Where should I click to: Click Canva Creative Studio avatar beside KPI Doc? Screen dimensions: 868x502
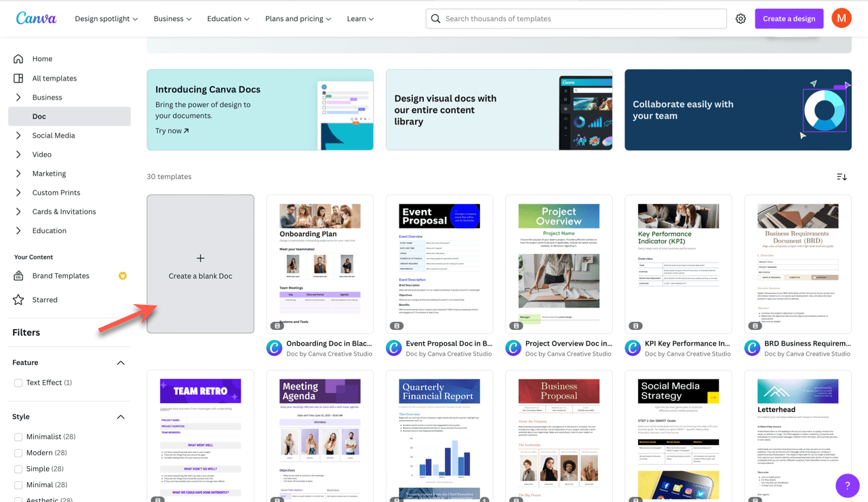pos(633,348)
